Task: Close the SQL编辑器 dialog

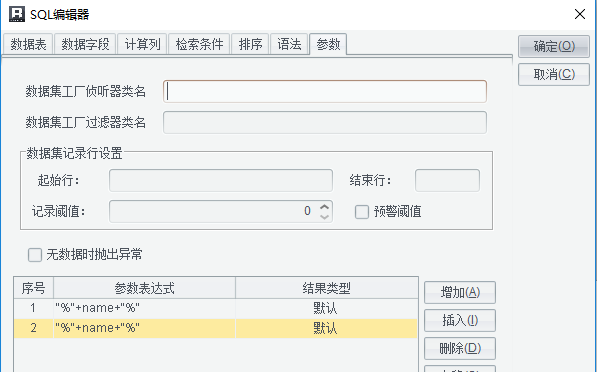Action: click(579, 14)
